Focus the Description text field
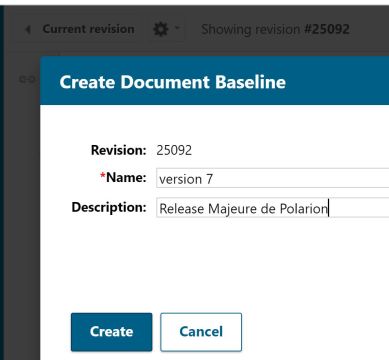The height and width of the screenshot is (360, 389). coord(272,208)
